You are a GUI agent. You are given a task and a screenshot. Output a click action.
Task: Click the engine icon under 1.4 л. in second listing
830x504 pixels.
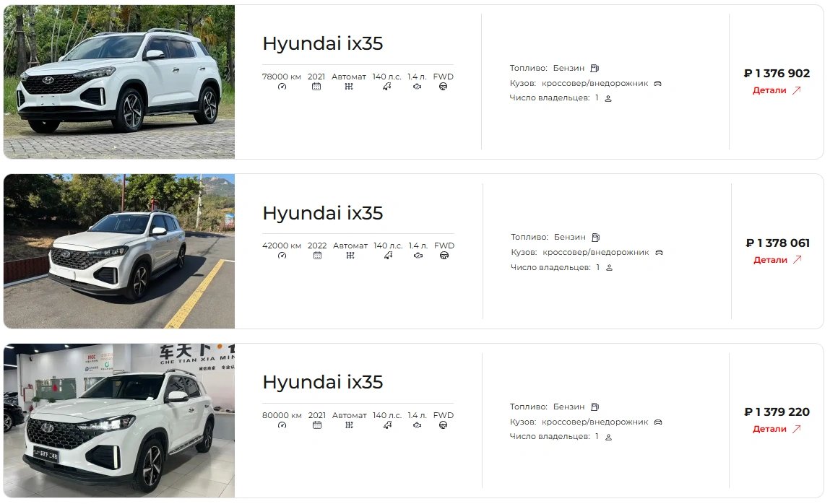click(x=418, y=256)
